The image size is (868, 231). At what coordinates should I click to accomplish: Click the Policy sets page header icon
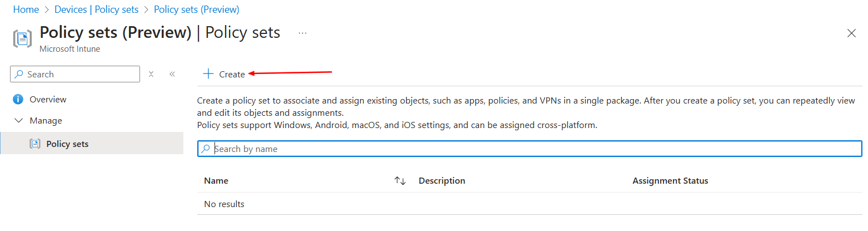(23, 38)
